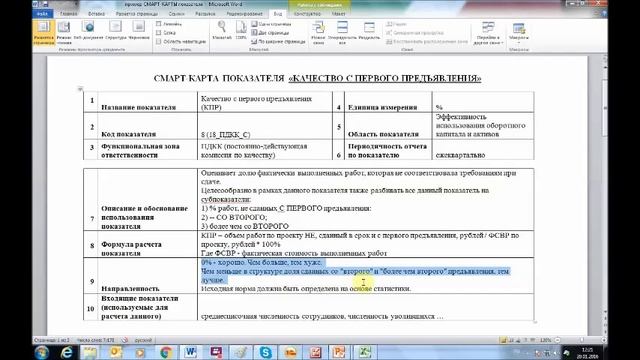Open the Insert (Вставка) tab
Image resolution: width=640 pixels, height=360 pixels.
(x=96, y=14)
